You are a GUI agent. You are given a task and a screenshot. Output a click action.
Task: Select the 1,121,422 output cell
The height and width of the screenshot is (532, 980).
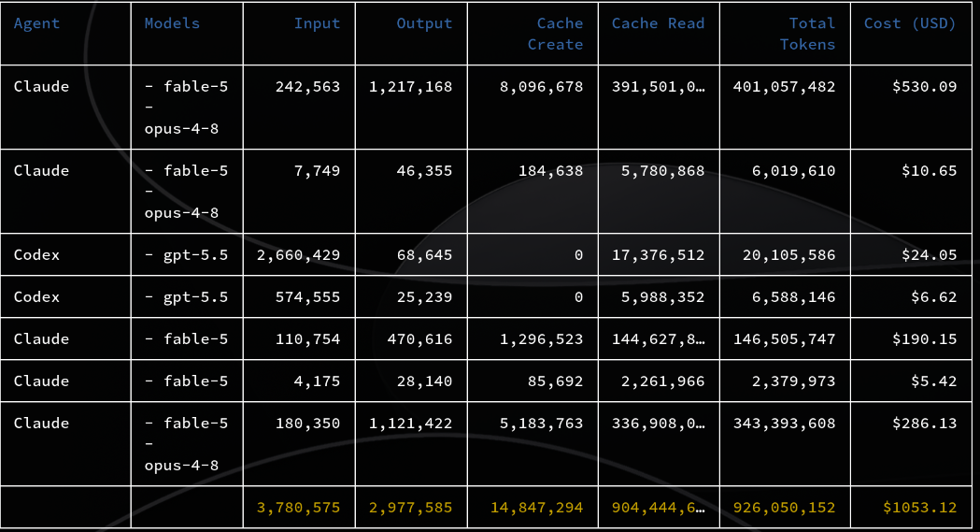click(x=410, y=424)
